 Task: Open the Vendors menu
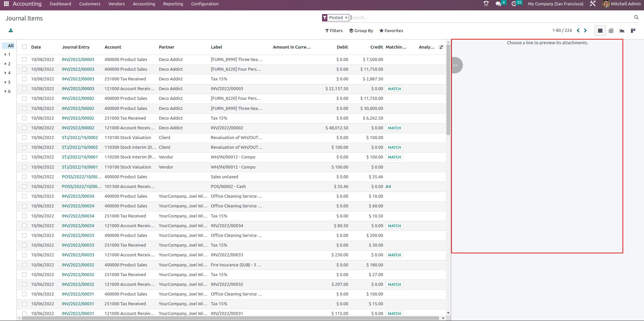pos(116,4)
